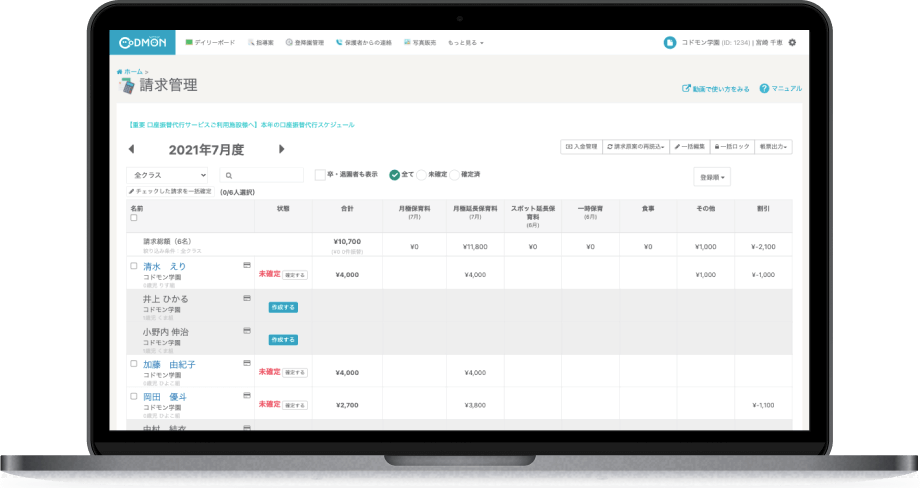The height and width of the screenshot is (488, 920).
Task: Open the 動画で使い方をみる link
Action: click(x=715, y=88)
